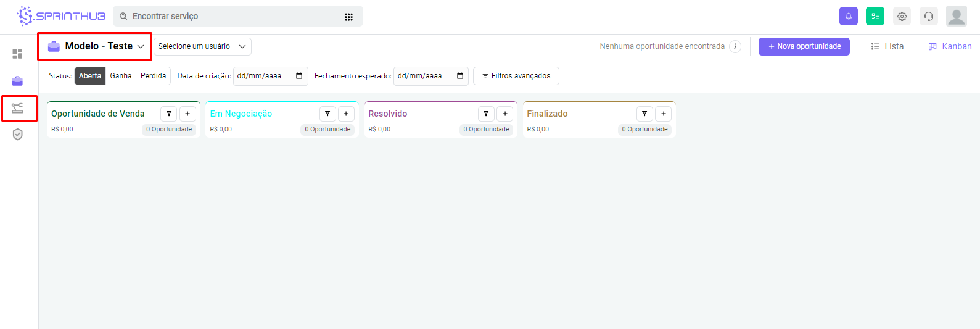
Task: Open the notifications bell icon
Action: 848,16
